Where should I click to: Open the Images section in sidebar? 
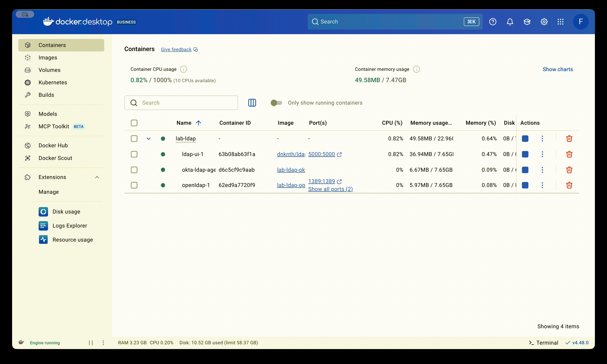point(48,57)
